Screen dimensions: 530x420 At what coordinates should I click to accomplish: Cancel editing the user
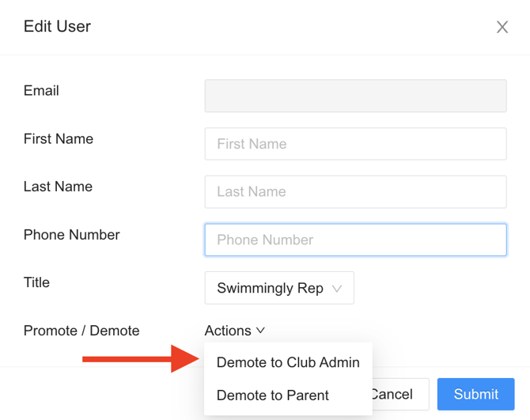pyautogui.click(x=400, y=394)
